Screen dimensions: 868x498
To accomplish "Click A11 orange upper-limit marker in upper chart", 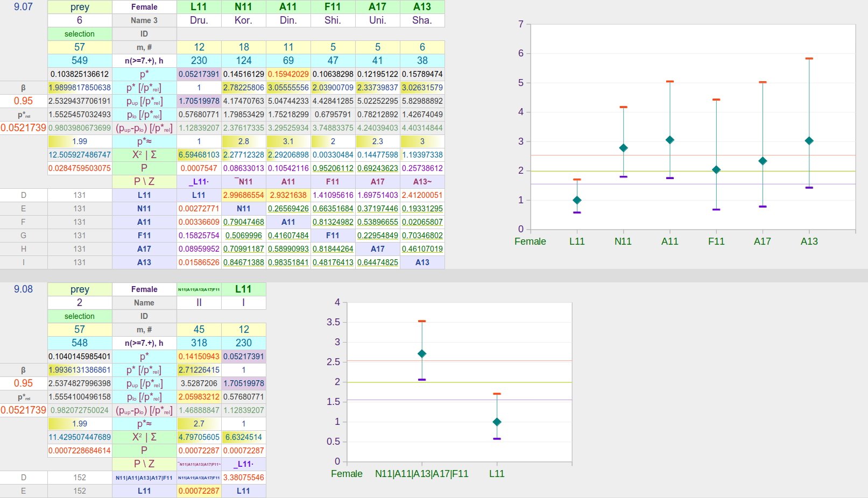I will (670, 82).
